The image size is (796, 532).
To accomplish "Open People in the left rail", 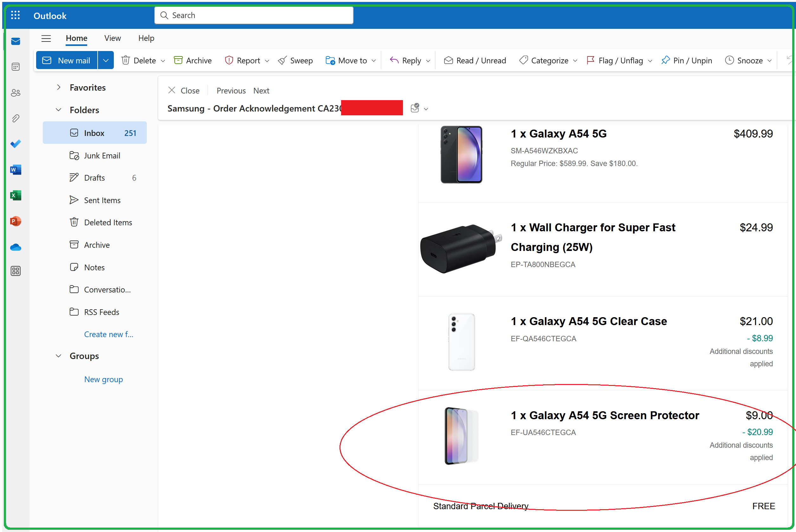I will click(16, 93).
